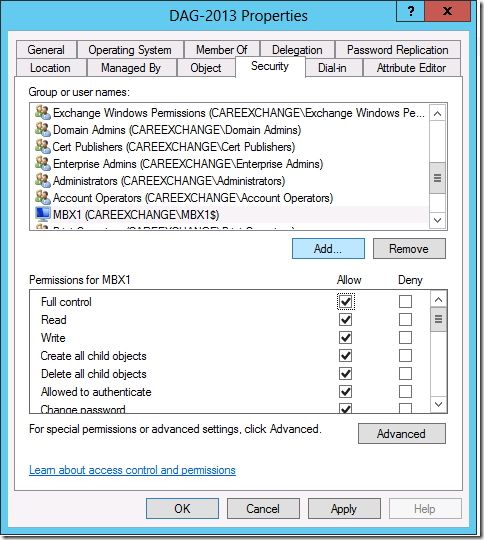Select MBX1 (CAREEXCHANGE\MBX1$) entry
Image resolution: width=484 pixels, height=540 pixels.
tap(230, 215)
